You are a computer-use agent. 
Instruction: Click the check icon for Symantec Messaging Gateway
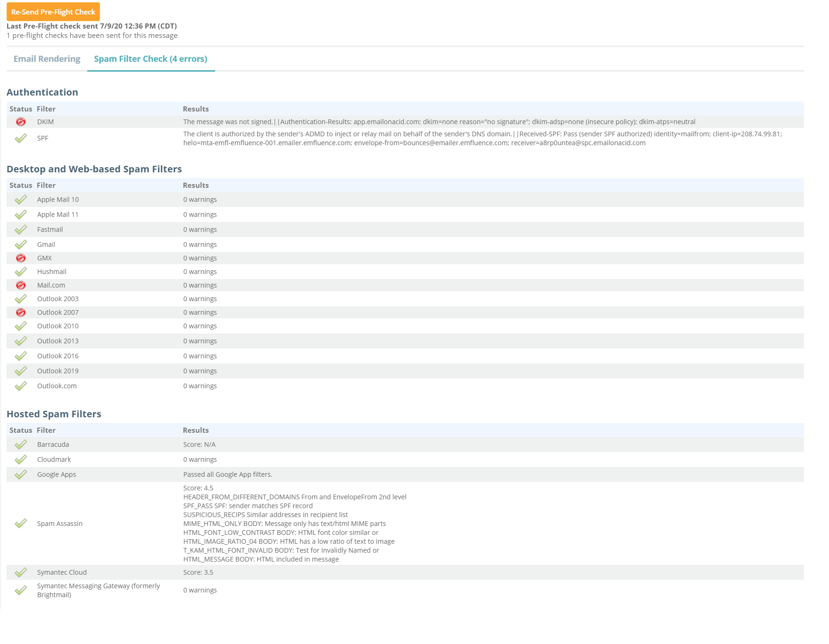pos(21,590)
